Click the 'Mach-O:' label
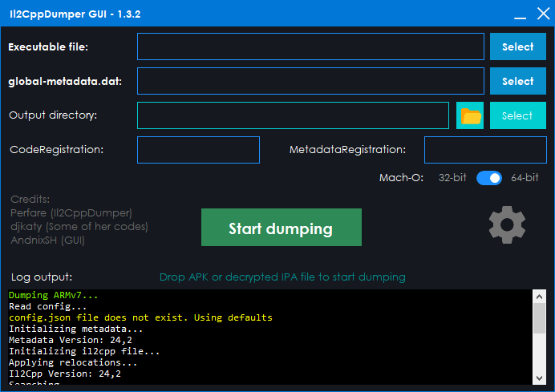Image resolution: width=555 pixels, height=392 pixels. coord(401,178)
